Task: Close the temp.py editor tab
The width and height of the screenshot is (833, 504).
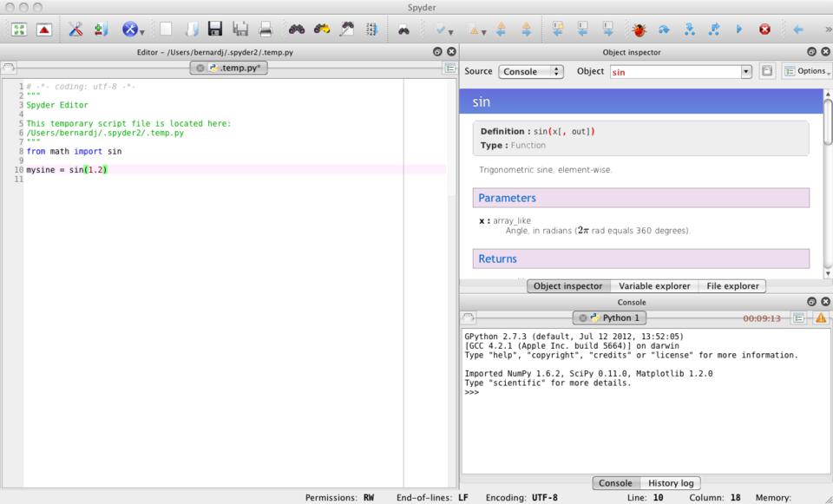Action: coord(199,68)
